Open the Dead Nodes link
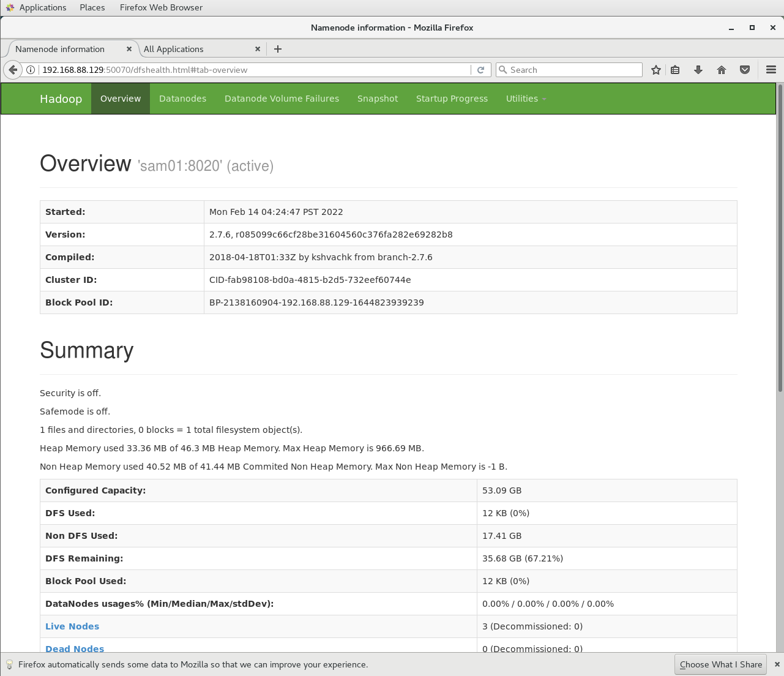Screen dimensions: 784x676 [x=75, y=648]
